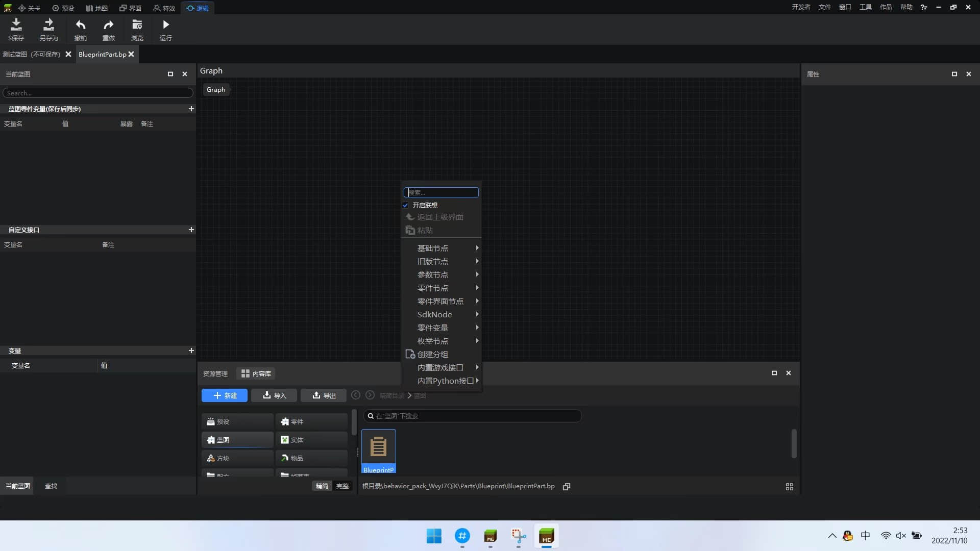The height and width of the screenshot is (551, 980).
Task: Switch to the 关卡 mode tab
Action: coord(29,8)
